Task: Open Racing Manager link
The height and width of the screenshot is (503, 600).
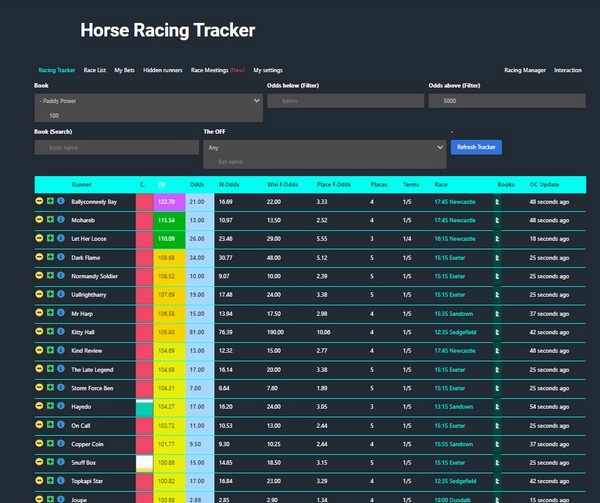Action: click(x=524, y=71)
